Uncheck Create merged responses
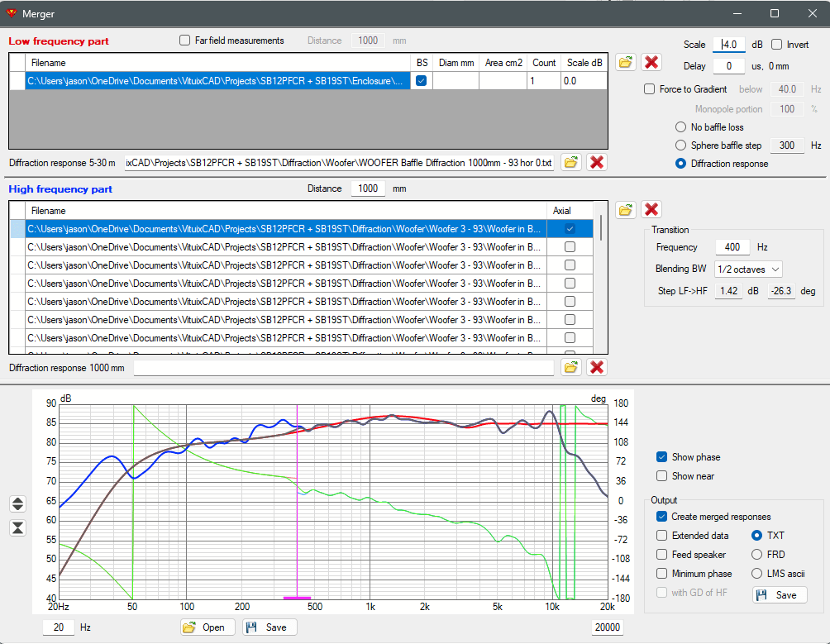This screenshot has height=644, width=830. coord(661,517)
